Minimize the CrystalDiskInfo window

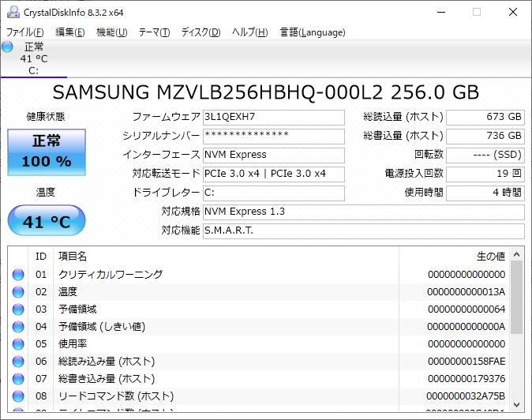coord(441,12)
